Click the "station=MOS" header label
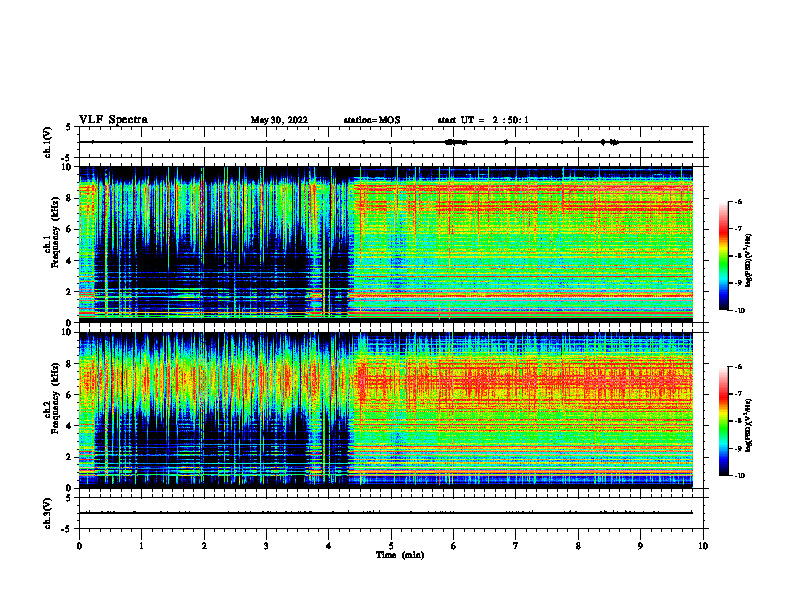This screenshot has height=612, width=792. pyautogui.click(x=372, y=120)
